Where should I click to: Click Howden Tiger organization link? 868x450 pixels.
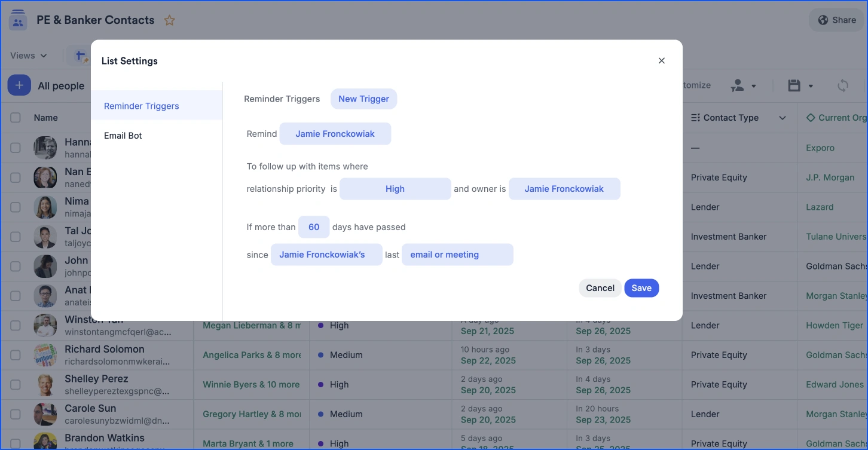tap(835, 325)
